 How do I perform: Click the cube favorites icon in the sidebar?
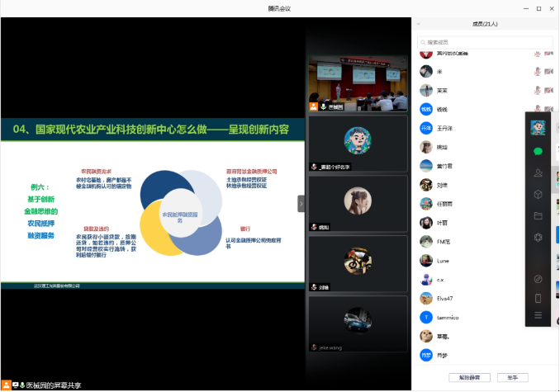tap(538, 194)
